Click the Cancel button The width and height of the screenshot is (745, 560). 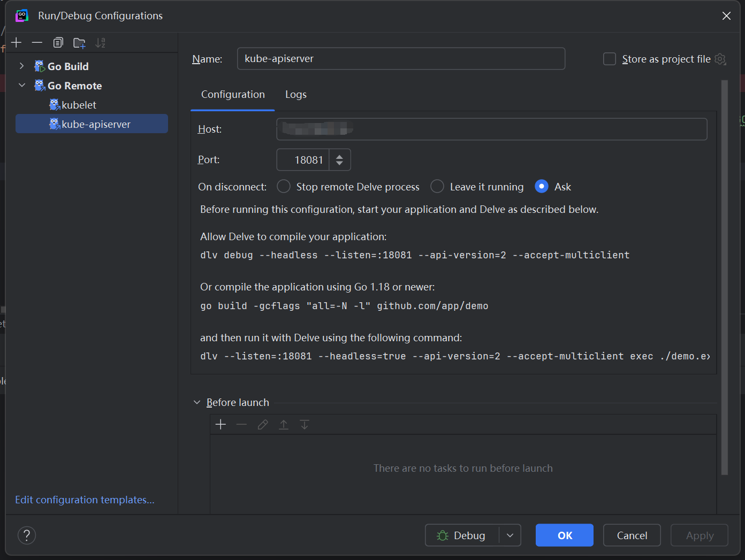point(632,535)
